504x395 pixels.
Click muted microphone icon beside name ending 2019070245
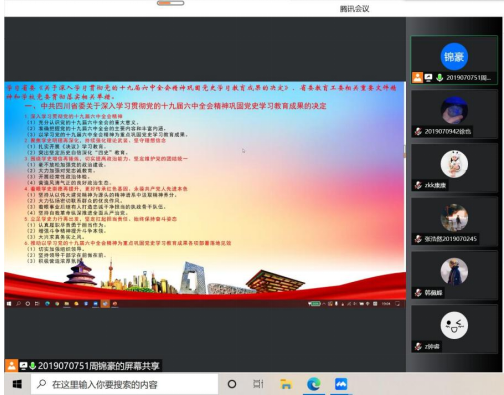pos(418,239)
